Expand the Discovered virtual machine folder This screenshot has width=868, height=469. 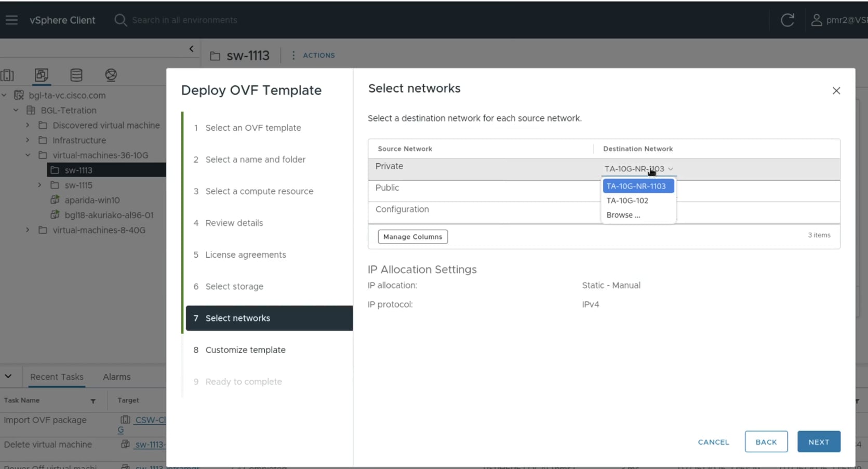27,125
